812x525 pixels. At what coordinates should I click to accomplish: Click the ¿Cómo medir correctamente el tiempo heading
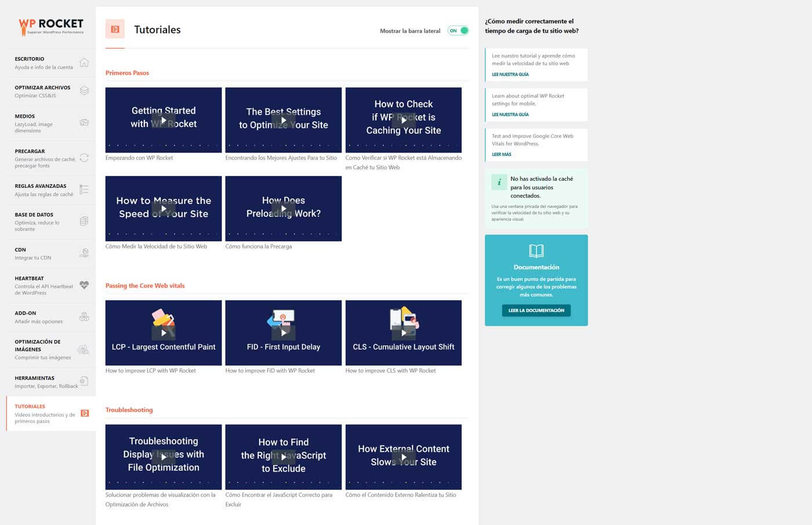click(532, 26)
